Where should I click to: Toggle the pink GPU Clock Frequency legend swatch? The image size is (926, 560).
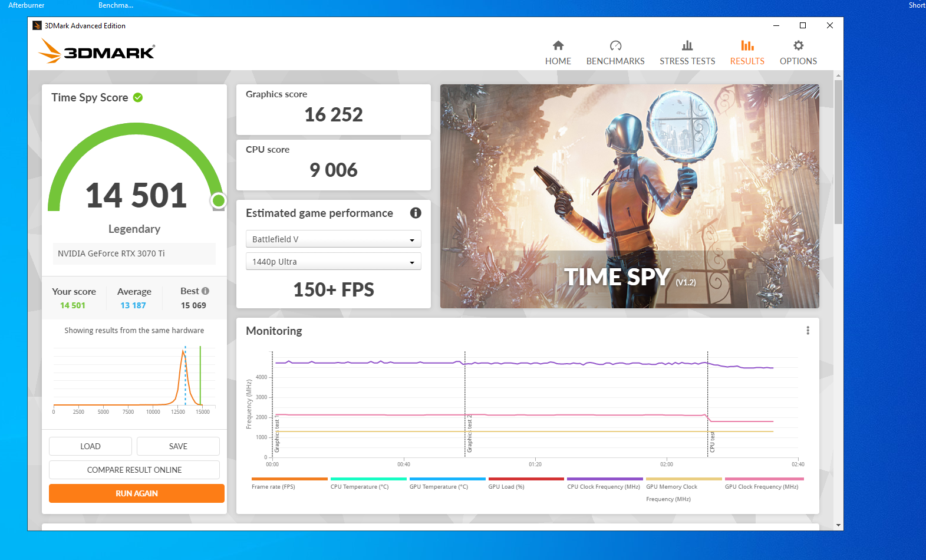click(x=764, y=479)
